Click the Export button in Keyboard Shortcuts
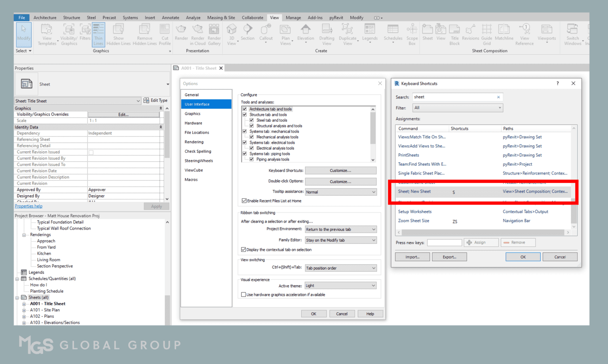608x364 pixels. pos(449,257)
